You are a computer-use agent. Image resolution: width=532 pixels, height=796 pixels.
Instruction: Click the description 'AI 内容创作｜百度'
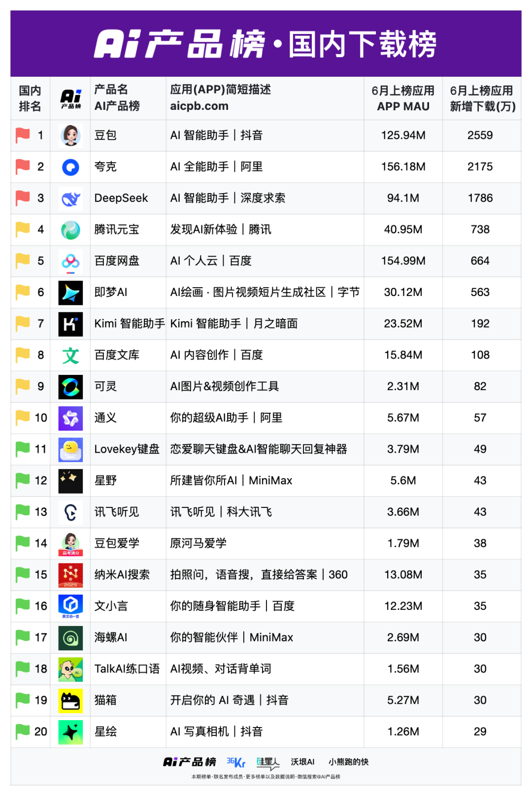tap(217, 355)
